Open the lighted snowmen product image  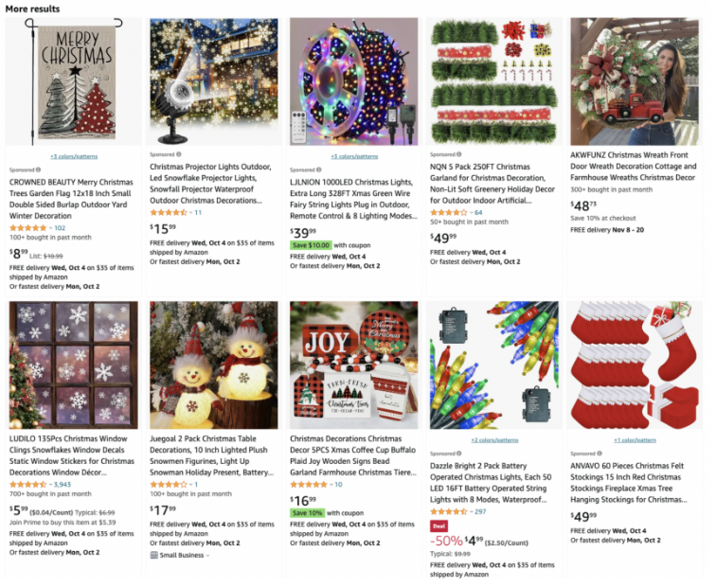click(x=214, y=365)
